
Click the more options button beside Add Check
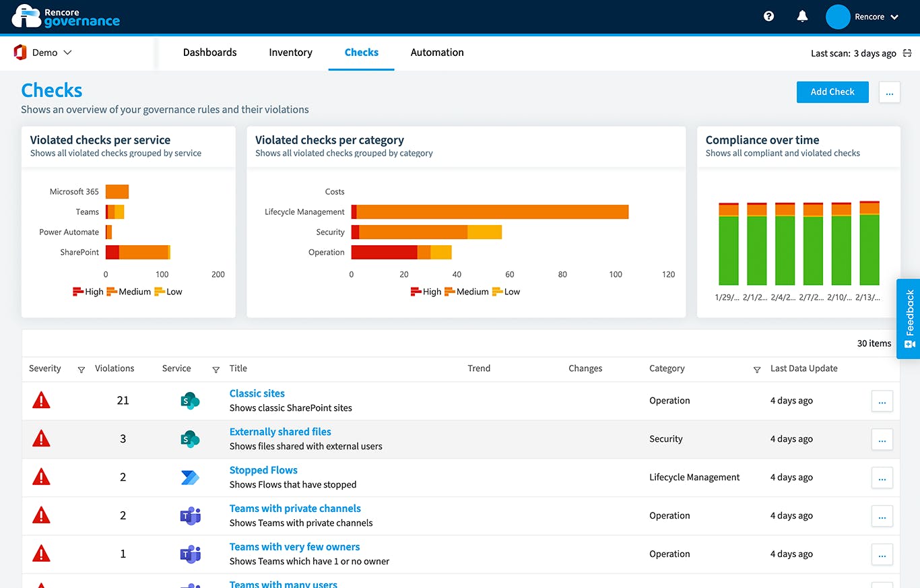click(890, 92)
